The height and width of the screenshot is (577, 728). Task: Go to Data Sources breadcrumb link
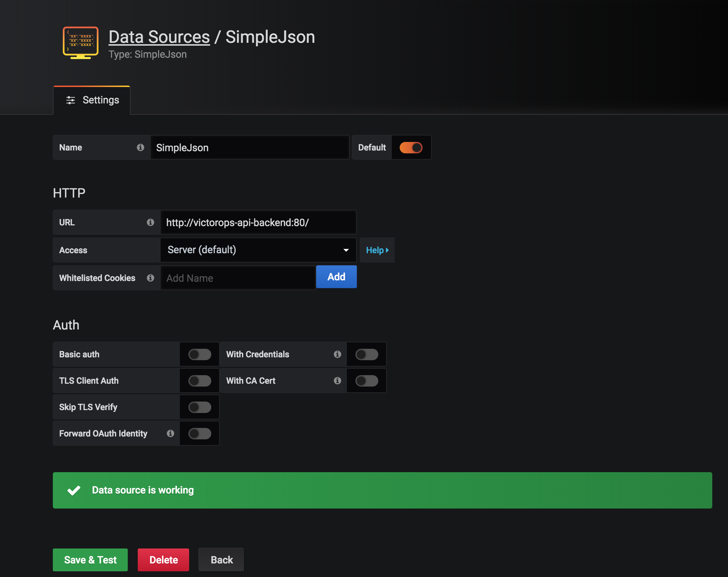click(159, 37)
